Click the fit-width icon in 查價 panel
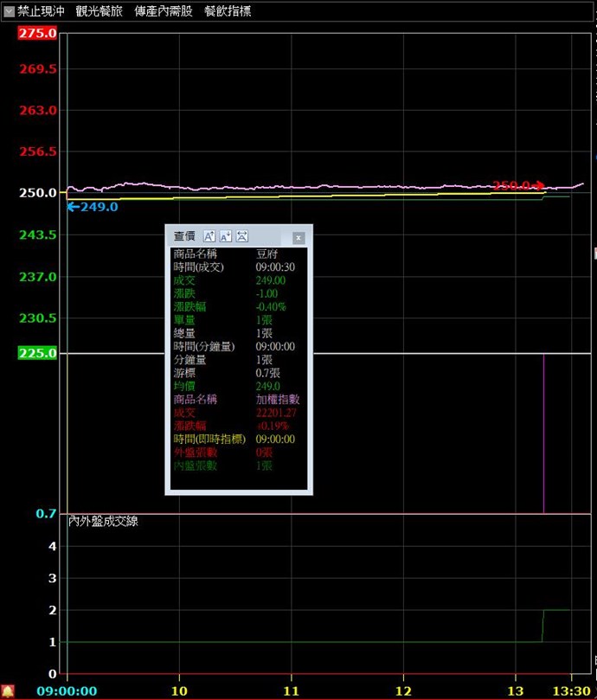 pos(242,236)
